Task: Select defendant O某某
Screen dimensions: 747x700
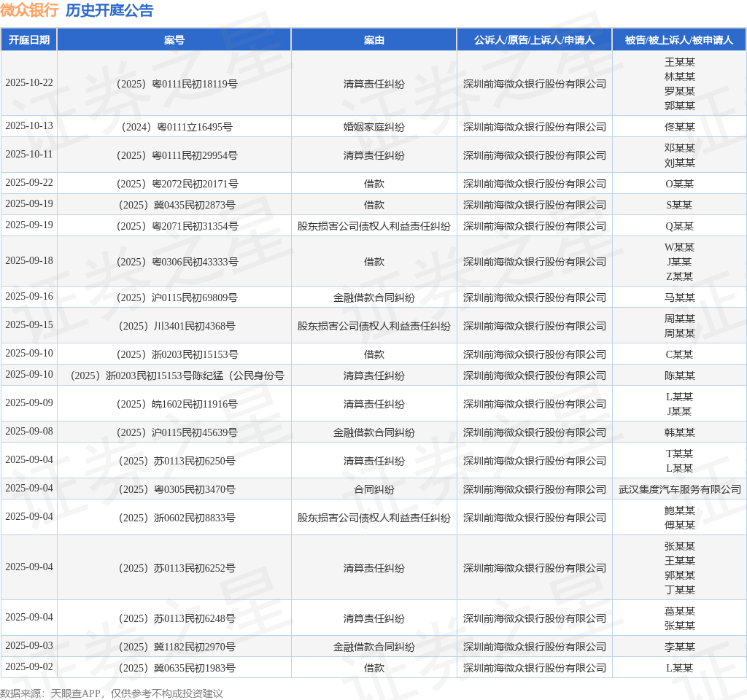Action: click(x=679, y=184)
